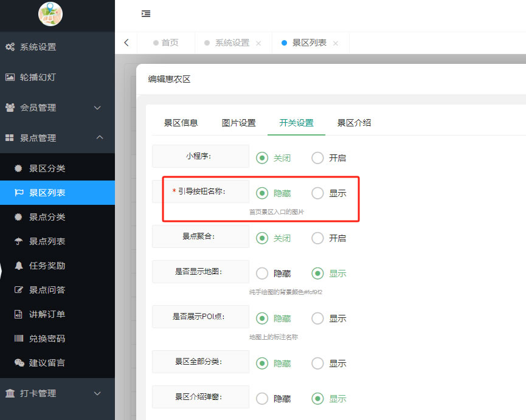The width and height of the screenshot is (526, 420).
Task: Close the 景区列表 tab
Action: [x=336, y=43]
